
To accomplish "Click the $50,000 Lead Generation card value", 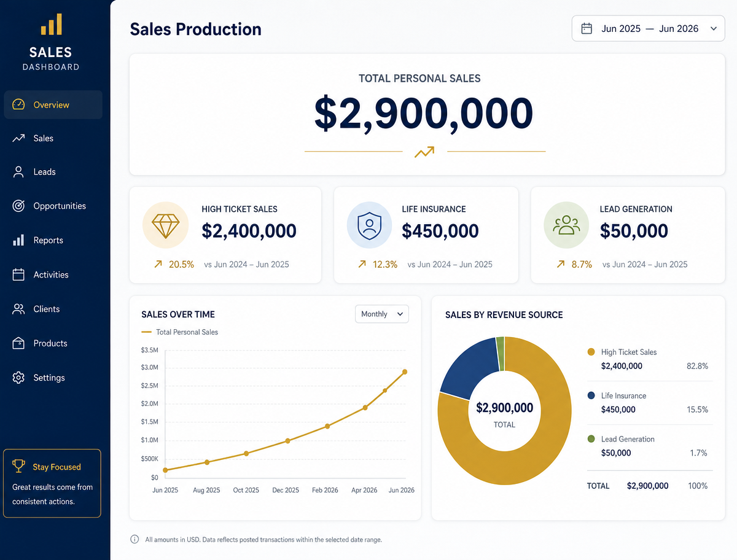I will point(634,231).
